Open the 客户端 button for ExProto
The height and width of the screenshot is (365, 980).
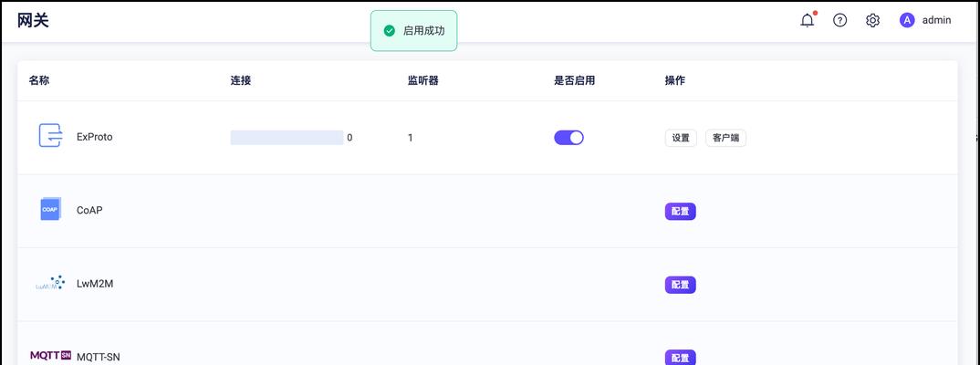[725, 138]
